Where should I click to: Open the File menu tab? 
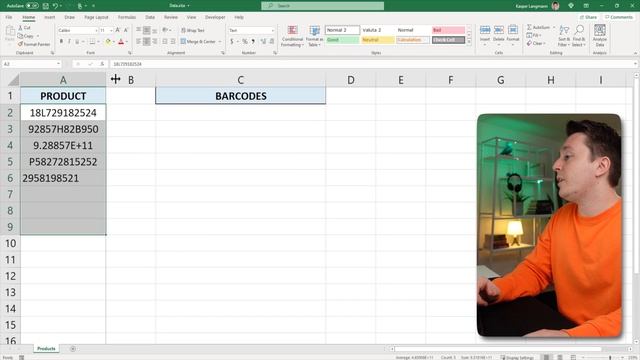point(9,17)
